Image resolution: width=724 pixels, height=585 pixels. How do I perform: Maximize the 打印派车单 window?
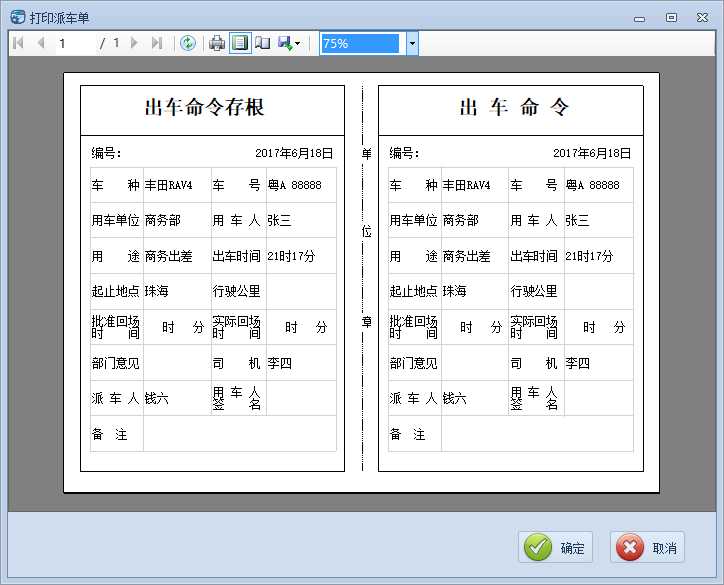tap(671, 18)
